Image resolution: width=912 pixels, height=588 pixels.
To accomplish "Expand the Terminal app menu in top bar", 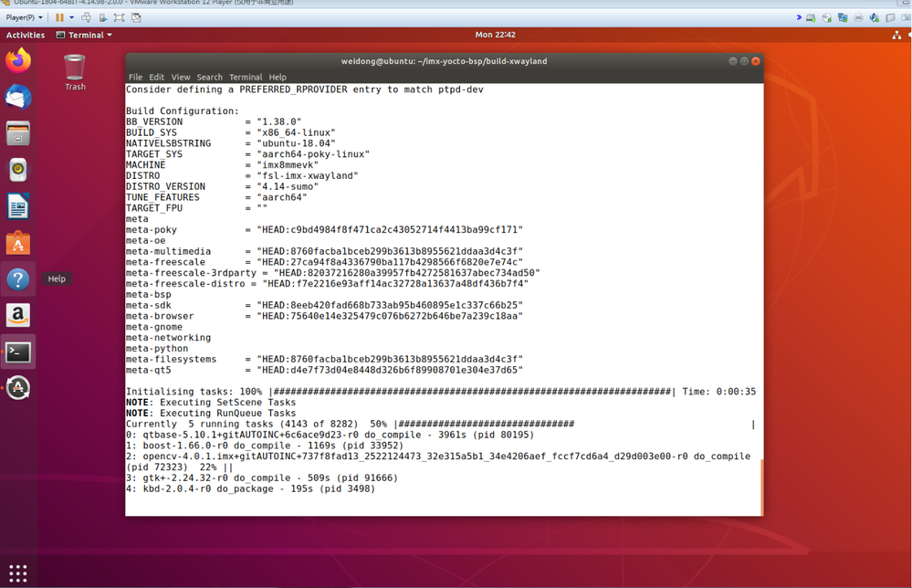I will pos(84,35).
